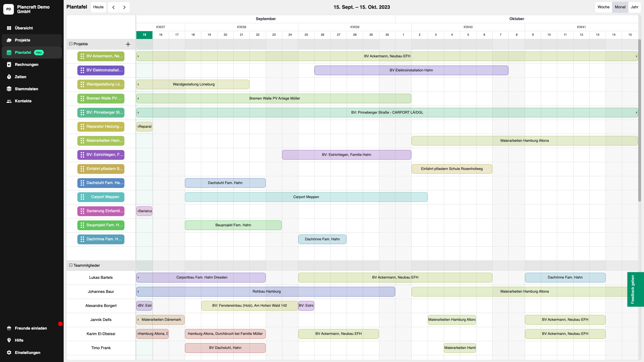Click Dachstuhl Fam. Hahn timeline bar

[225, 183]
